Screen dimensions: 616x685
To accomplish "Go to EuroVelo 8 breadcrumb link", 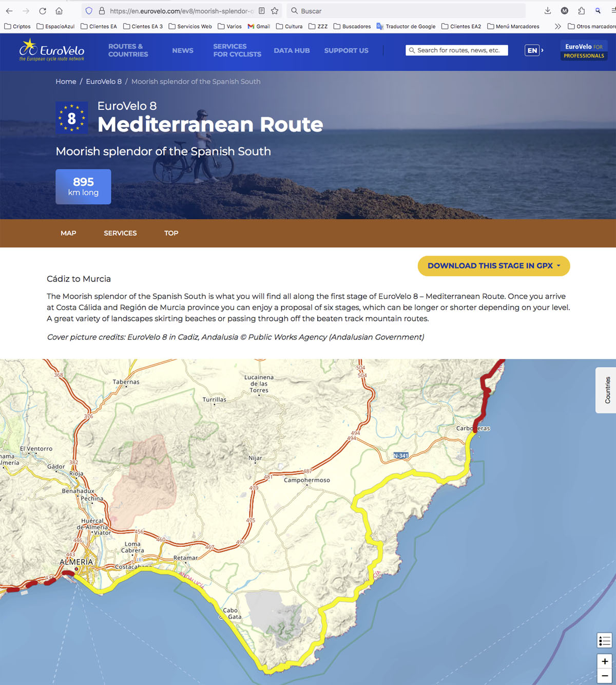I will [104, 82].
